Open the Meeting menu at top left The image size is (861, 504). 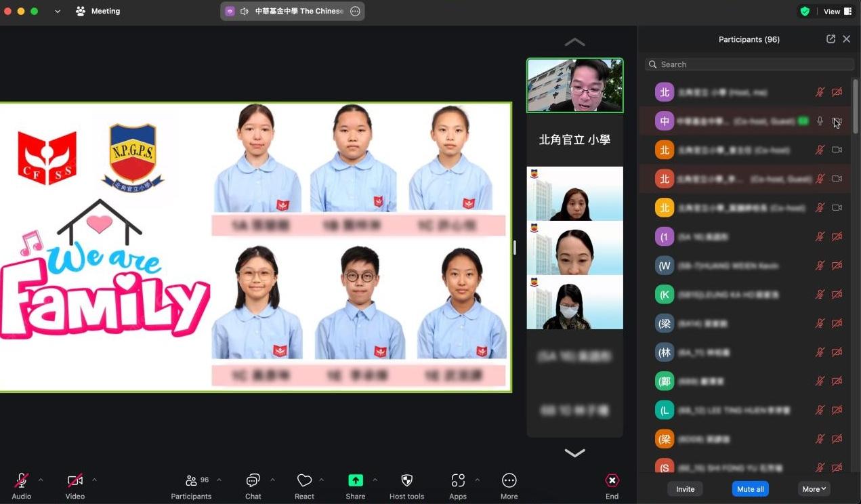coord(98,12)
